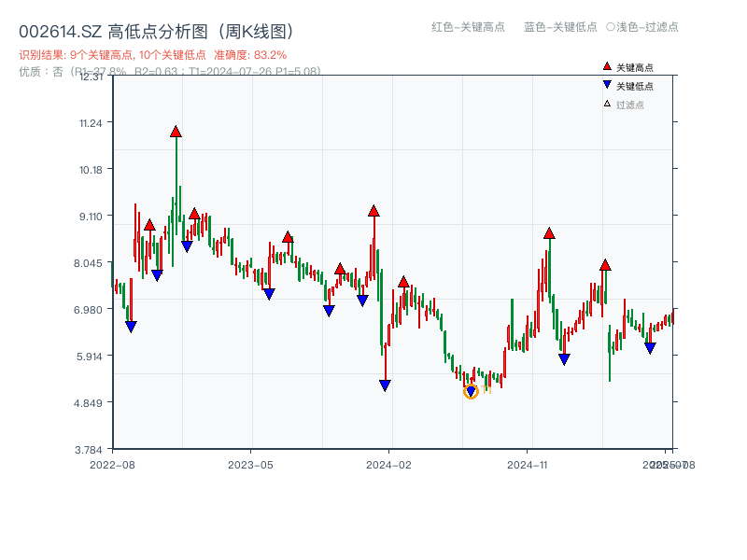This screenshot has width=747, height=560.
Task: Click the red high marker after 2024-11
Action: click(x=549, y=233)
